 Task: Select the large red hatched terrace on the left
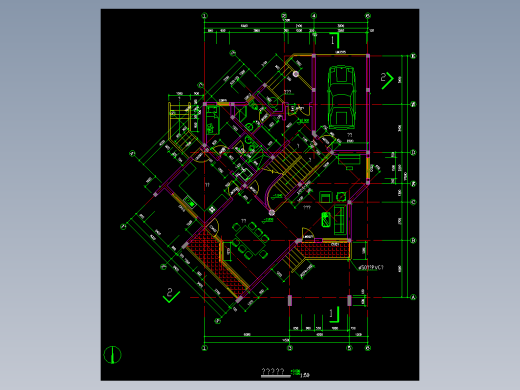coord(217,263)
